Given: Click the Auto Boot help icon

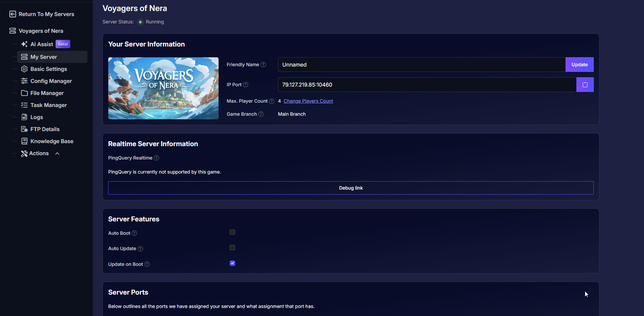Looking at the screenshot, I should 134,233.
